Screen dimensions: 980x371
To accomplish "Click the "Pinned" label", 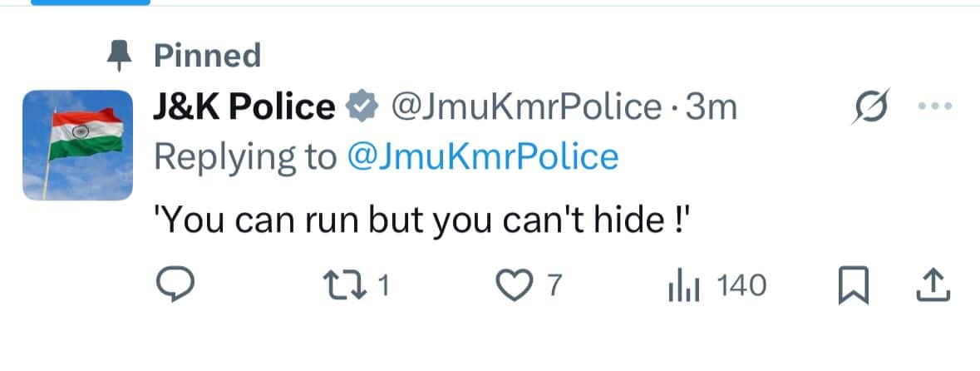I will [x=207, y=57].
